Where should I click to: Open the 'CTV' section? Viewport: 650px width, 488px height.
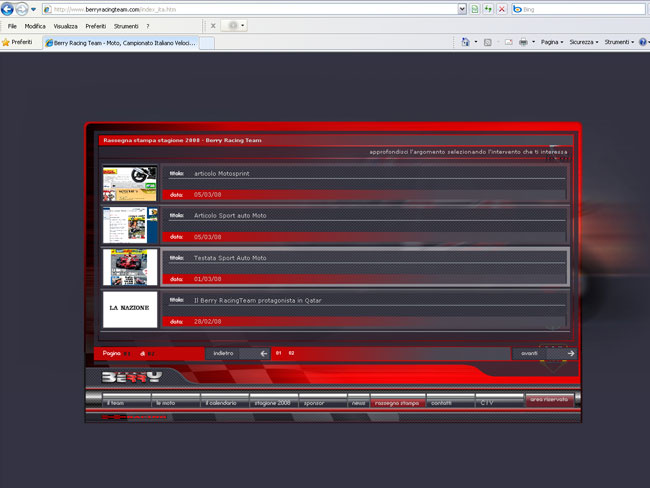tap(500, 401)
